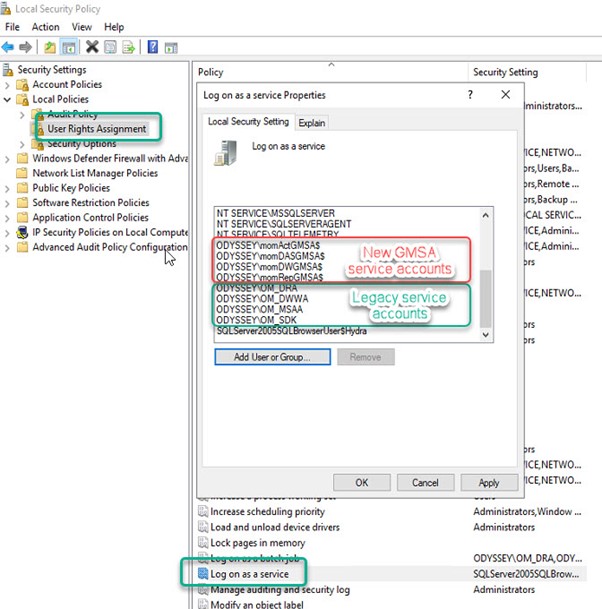This screenshot has height=609, width=602.
Task: Click the Add User or Group button
Action: 273,357
